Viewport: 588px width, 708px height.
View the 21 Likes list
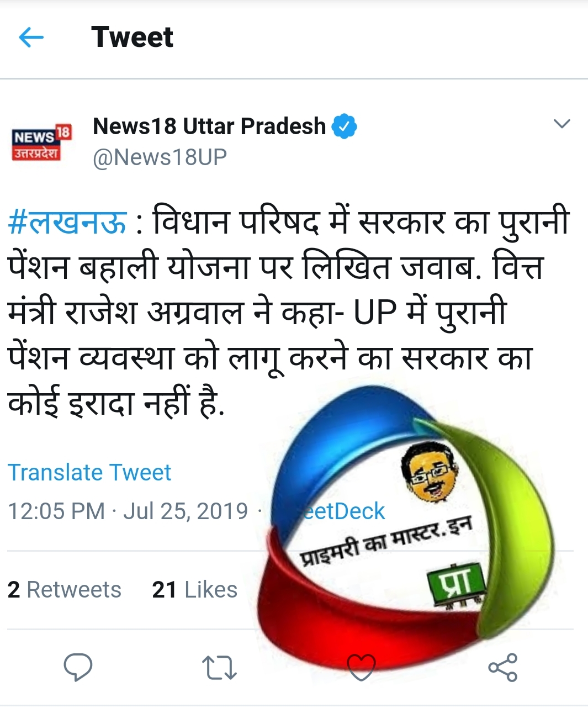pyautogui.click(x=194, y=590)
